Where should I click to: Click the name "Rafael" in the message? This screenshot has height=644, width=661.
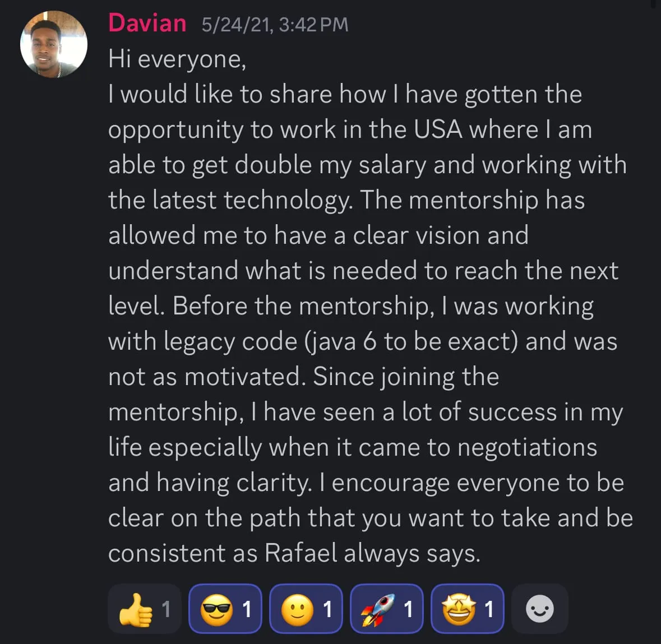pyautogui.click(x=301, y=553)
